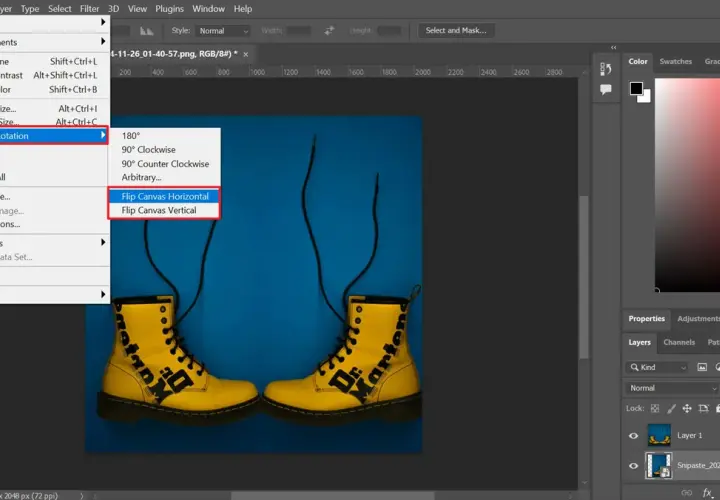Click the Lock all padlock icon
This screenshot has width=720, height=500.
[718, 408]
